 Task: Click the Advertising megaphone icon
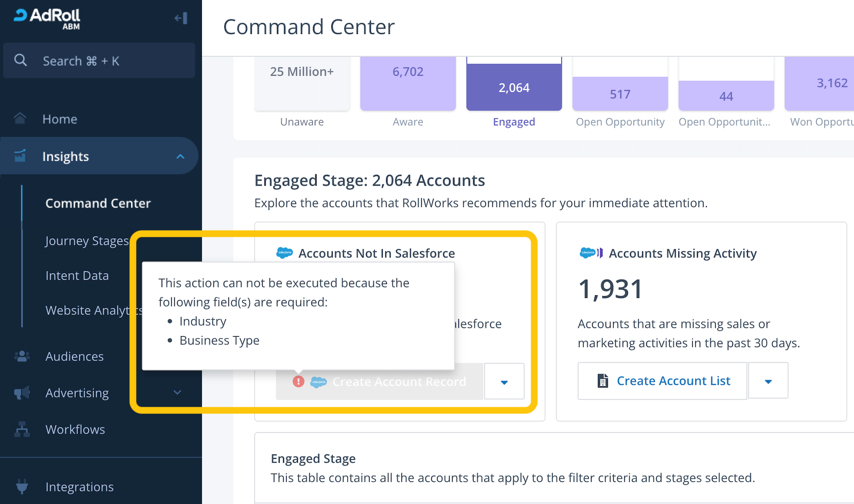click(22, 393)
